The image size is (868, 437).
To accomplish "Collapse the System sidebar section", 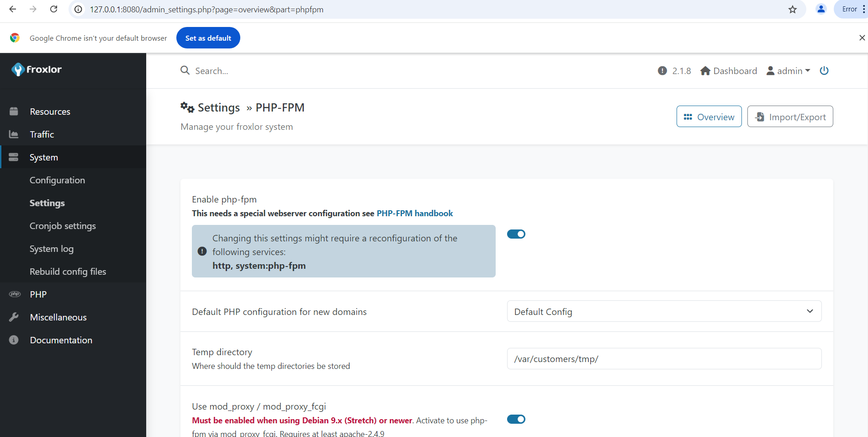I will pos(44,157).
